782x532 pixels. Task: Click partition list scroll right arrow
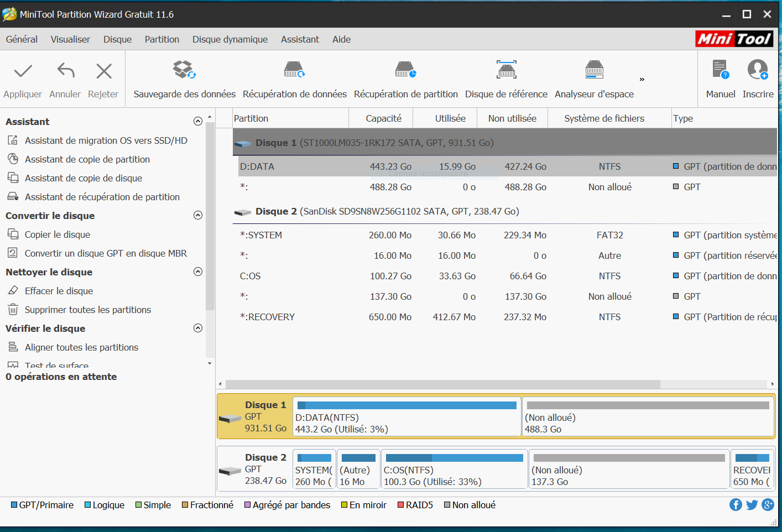[773, 384]
